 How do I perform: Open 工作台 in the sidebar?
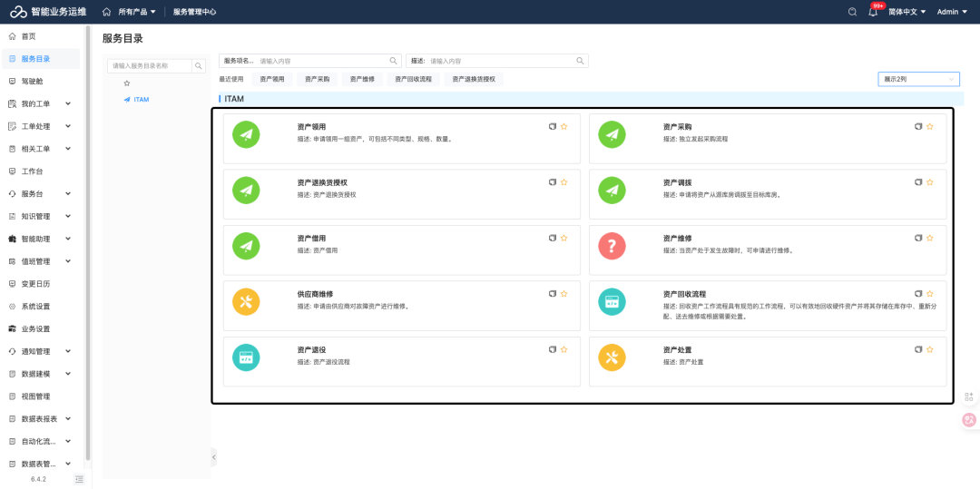41,171
